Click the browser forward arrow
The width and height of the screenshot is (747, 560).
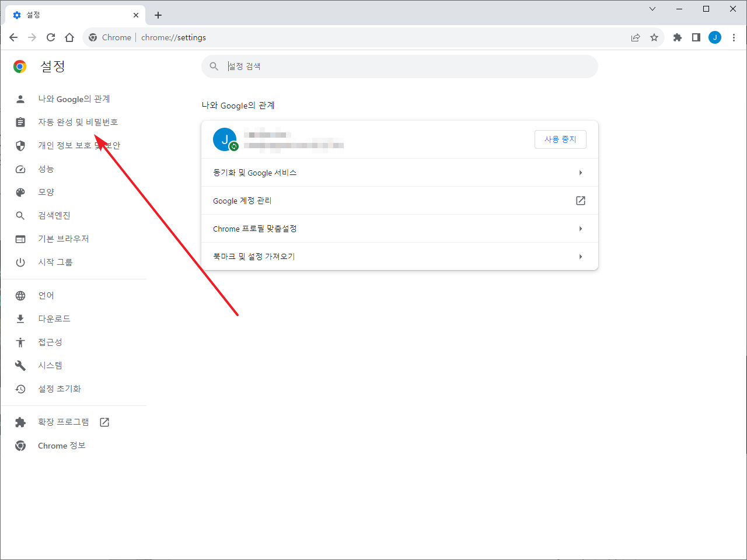point(32,37)
